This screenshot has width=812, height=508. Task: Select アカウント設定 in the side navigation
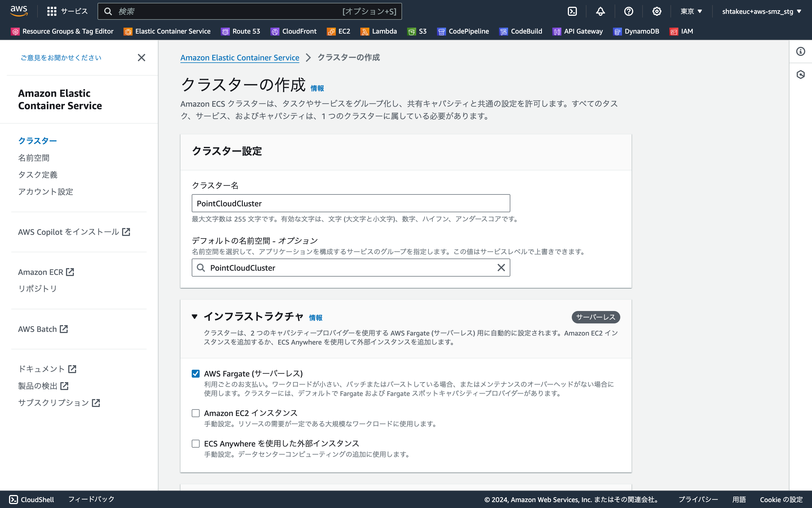pos(46,192)
